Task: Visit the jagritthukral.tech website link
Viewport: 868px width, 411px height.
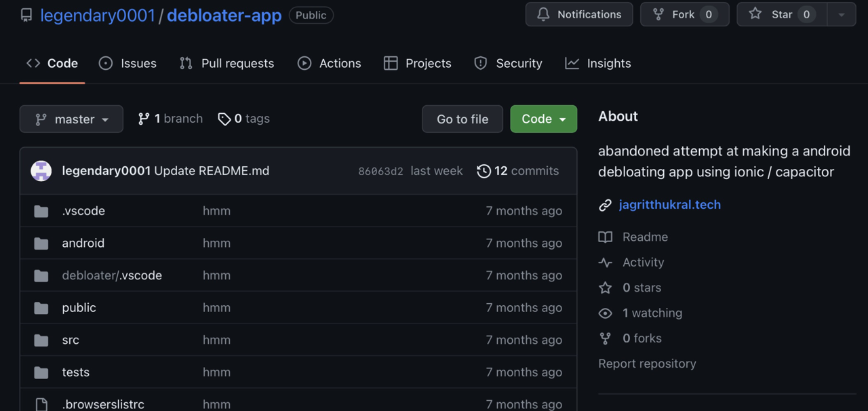Action: click(x=669, y=205)
